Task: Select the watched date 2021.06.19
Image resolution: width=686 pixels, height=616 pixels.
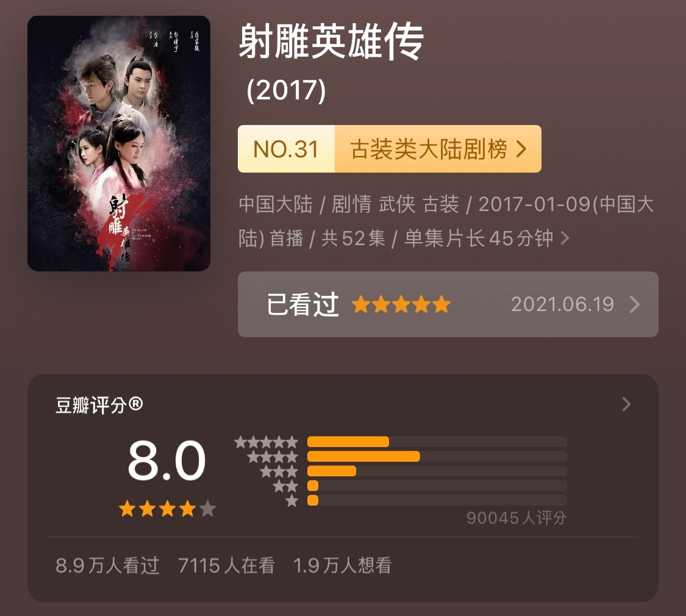Action: click(562, 304)
